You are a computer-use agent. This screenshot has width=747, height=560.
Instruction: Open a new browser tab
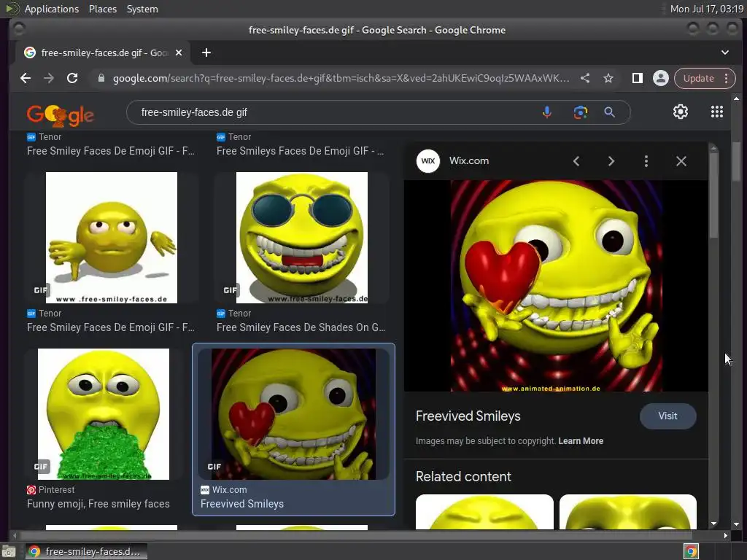[206, 52]
